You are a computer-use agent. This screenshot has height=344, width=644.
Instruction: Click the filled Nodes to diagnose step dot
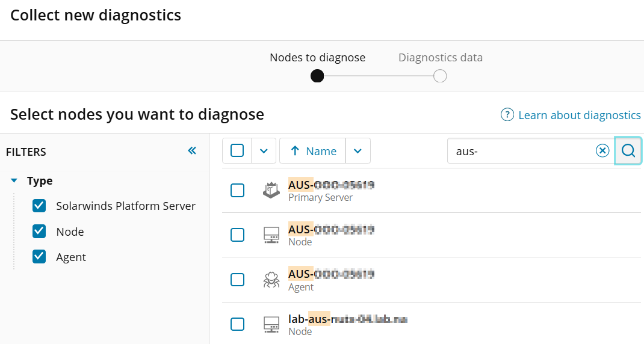tap(317, 76)
